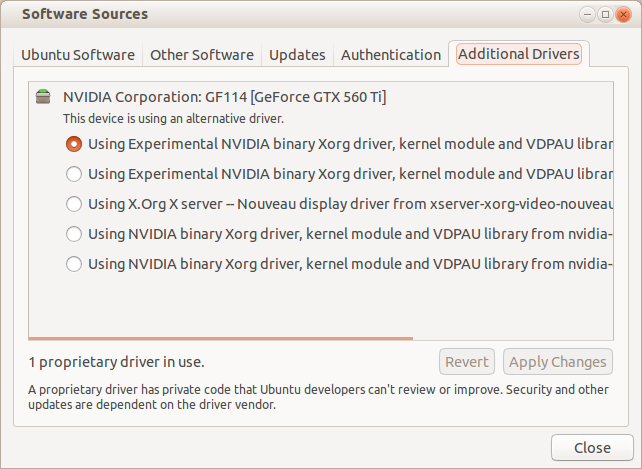Open the Authentication tab
642x469 pixels.
click(x=391, y=55)
